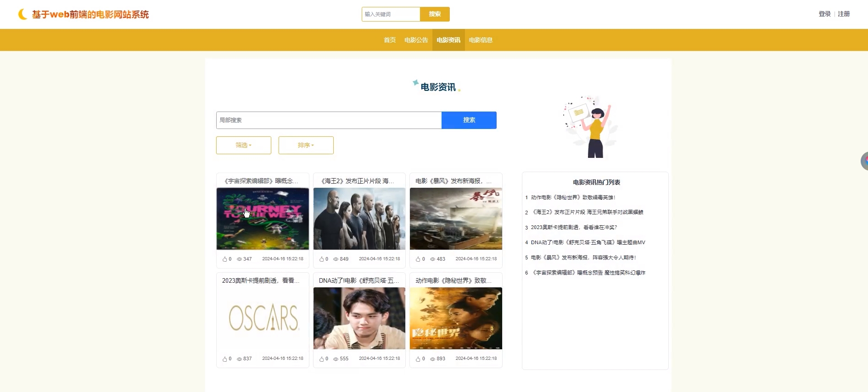Screen dimensions: 868x392
Task: Click card title 《海王2》发布正片片段
Action: [x=358, y=181]
